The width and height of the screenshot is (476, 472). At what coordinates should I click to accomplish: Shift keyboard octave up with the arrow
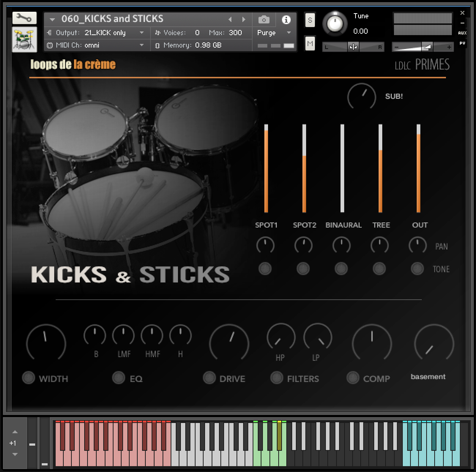click(x=15, y=432)
